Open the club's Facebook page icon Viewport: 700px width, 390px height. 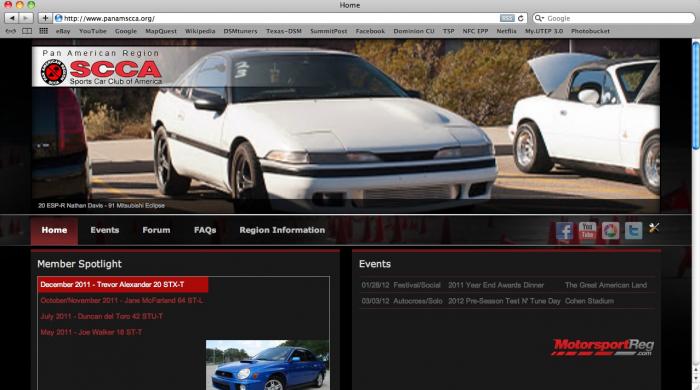[564, 231]
